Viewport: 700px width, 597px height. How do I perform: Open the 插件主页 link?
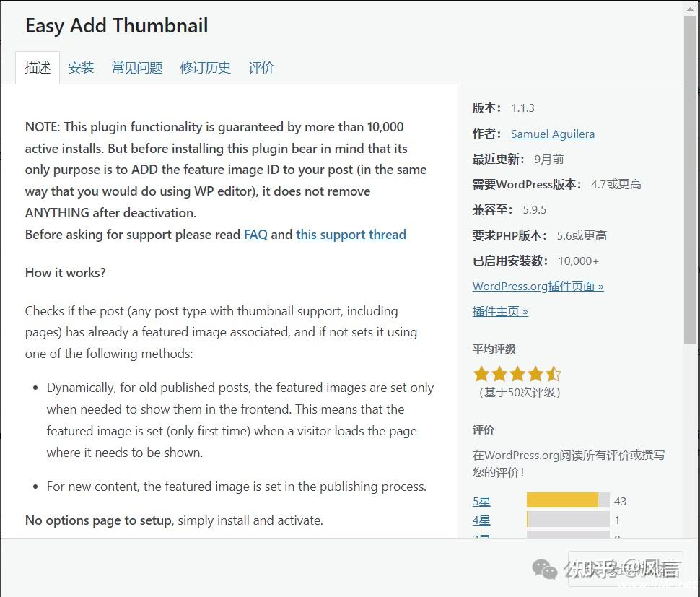pos(500,311)
